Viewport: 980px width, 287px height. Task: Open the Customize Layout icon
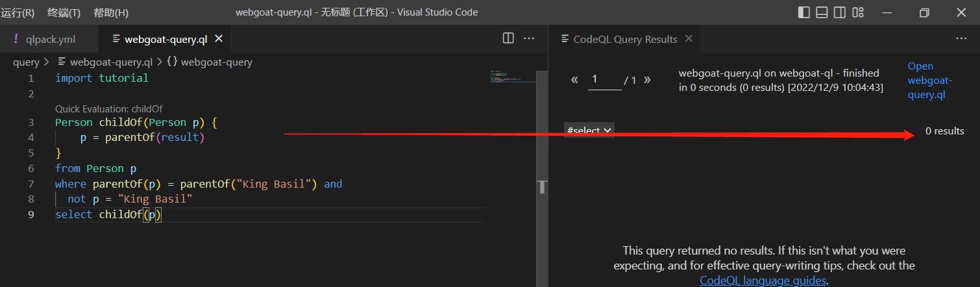(858, 12)
